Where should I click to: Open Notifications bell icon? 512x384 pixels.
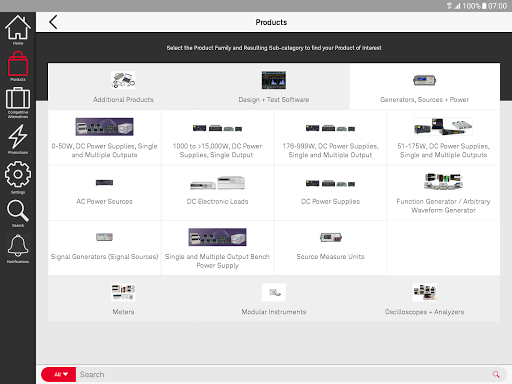(18, 249)
